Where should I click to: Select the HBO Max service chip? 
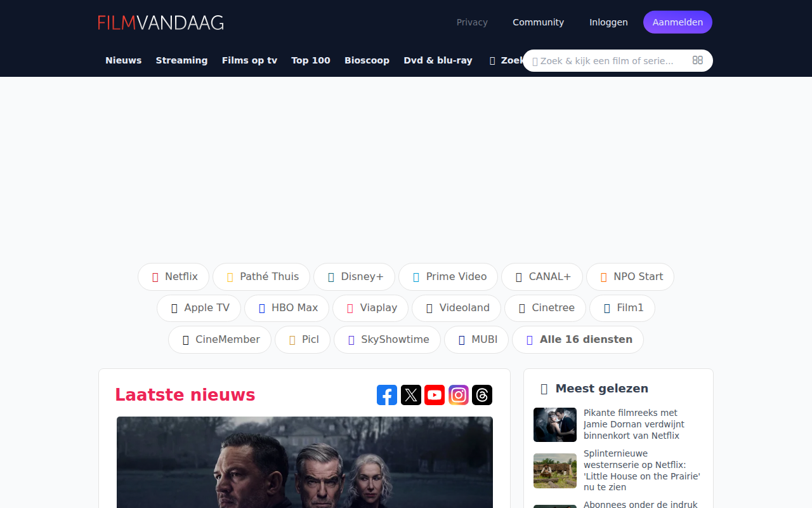click(x=287, y=308)
